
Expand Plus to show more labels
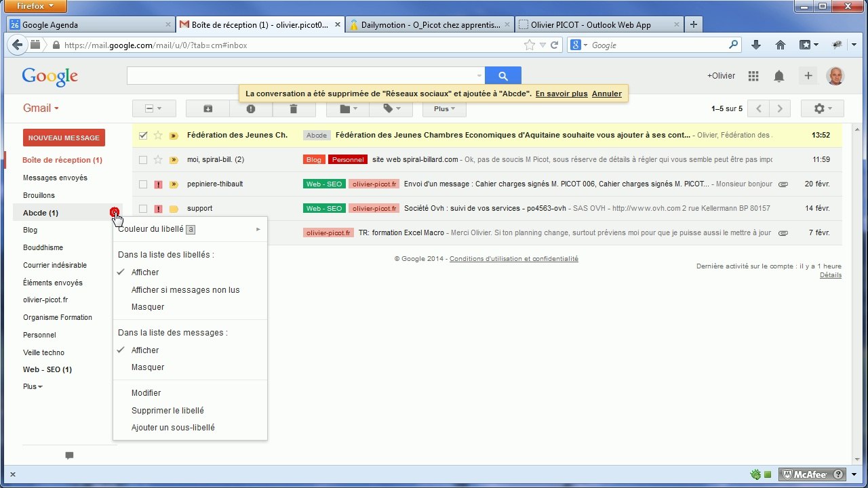(33, 387)
